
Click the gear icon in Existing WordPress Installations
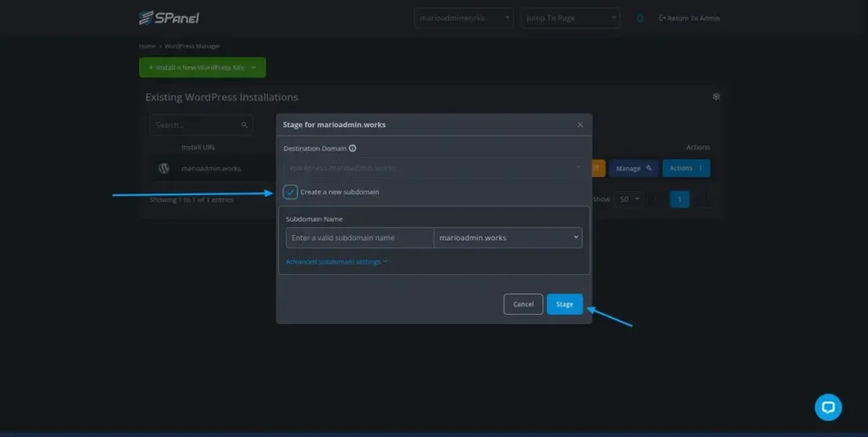[715, 97]
